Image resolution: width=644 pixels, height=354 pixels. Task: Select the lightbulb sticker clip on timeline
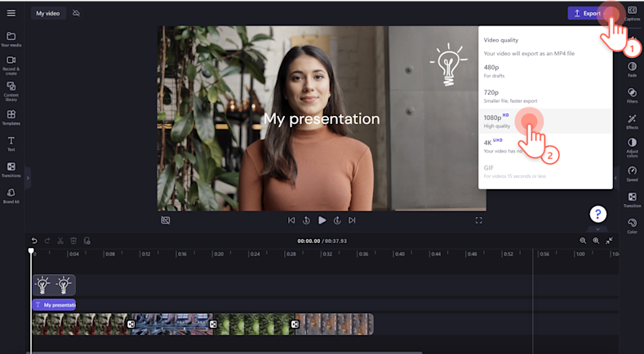coord(54,285)
